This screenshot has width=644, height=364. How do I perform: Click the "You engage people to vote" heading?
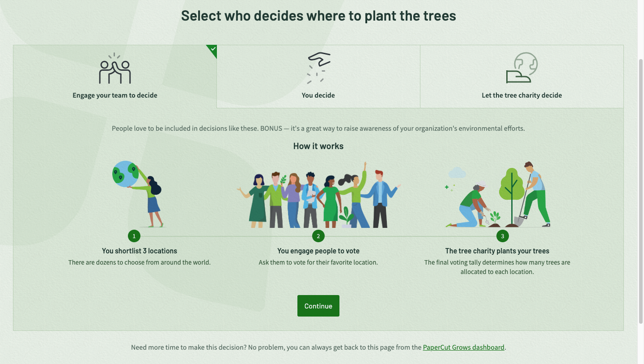(x=318, y=251)
